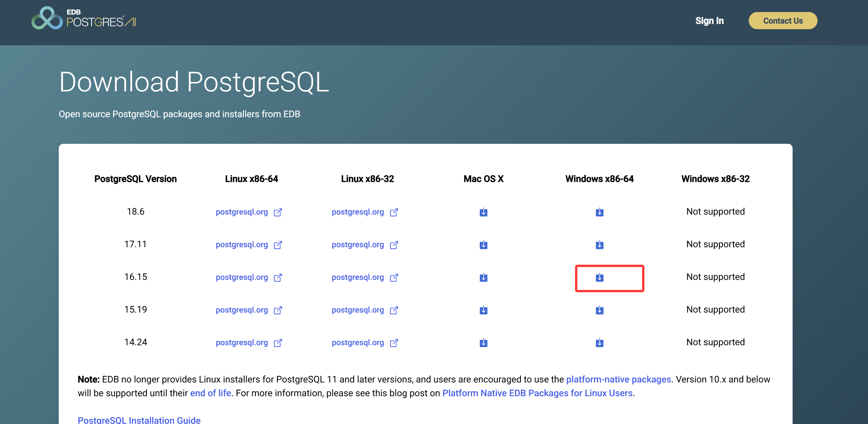Download PostgreSQL 16.15 for Windows x86-64
868x424 pixels.
pyautogui.click(x=599, y=278)
